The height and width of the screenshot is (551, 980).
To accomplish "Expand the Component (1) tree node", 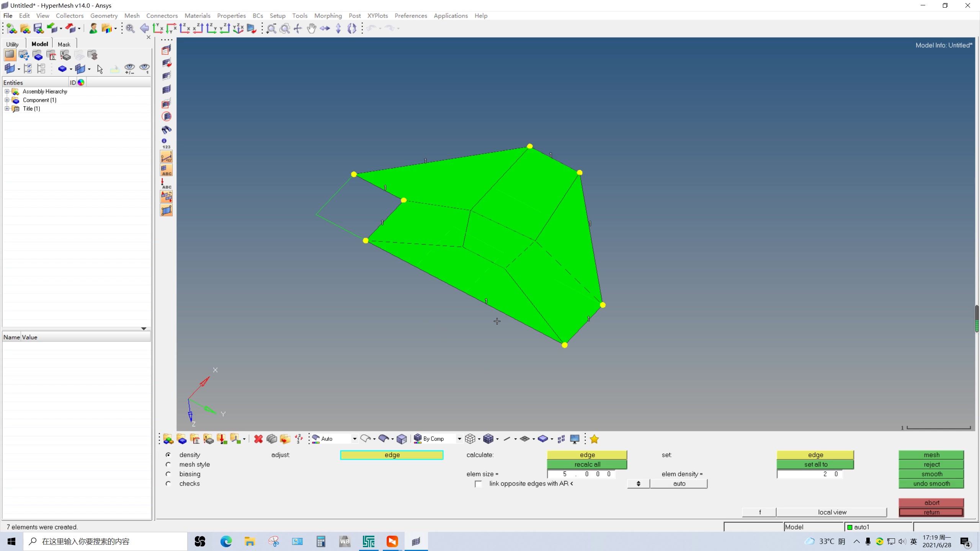I will click(7, 100).
